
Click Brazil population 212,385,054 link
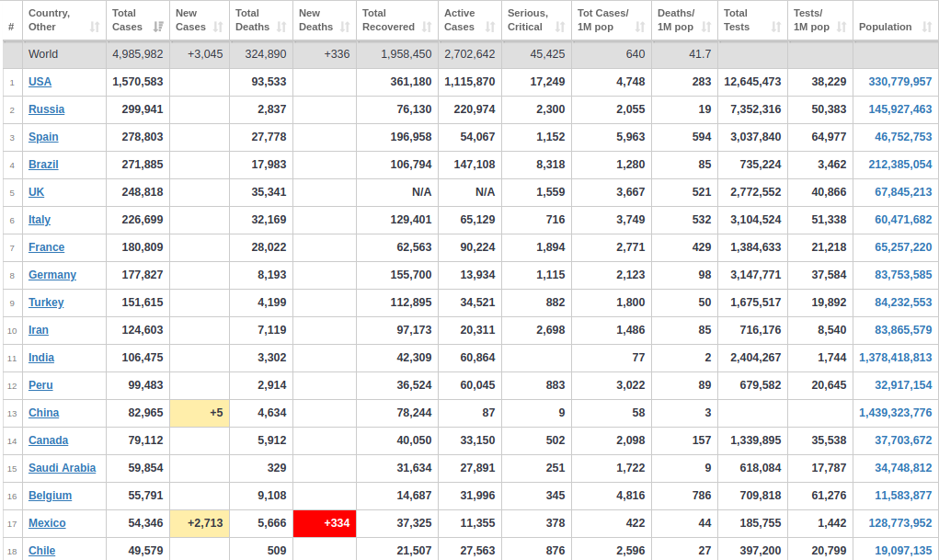[x=900, y=165]
